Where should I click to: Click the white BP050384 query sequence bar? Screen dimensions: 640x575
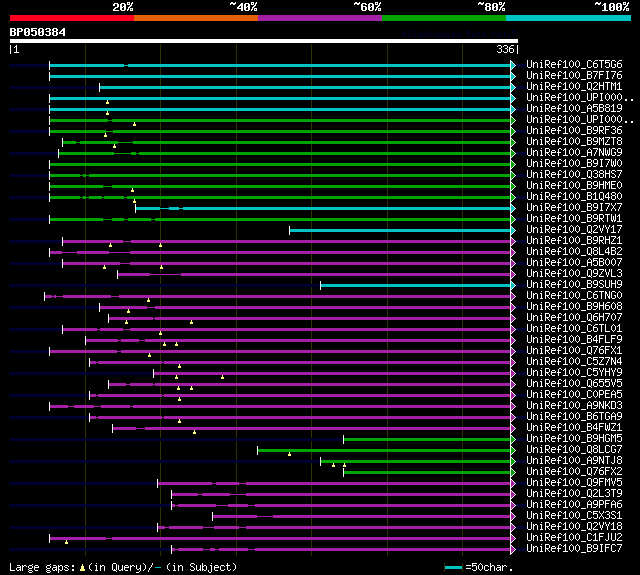pos(264,41)
